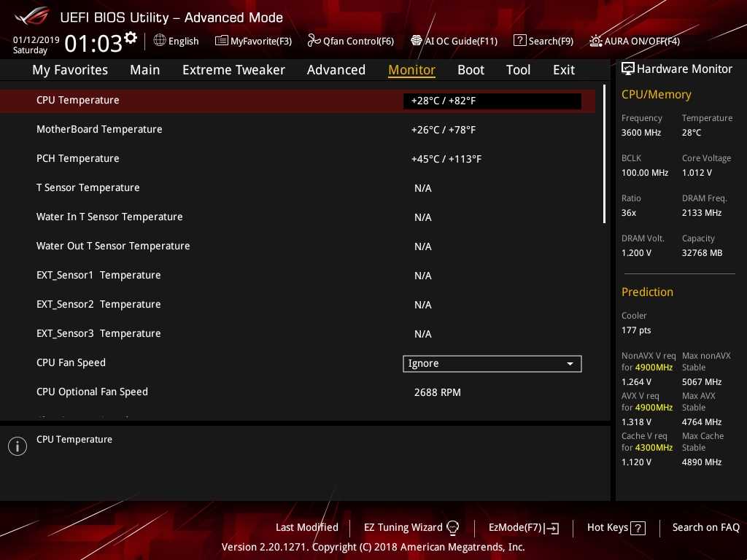
Task: Click the Search question mark icon
Action: tap(519, 41)
